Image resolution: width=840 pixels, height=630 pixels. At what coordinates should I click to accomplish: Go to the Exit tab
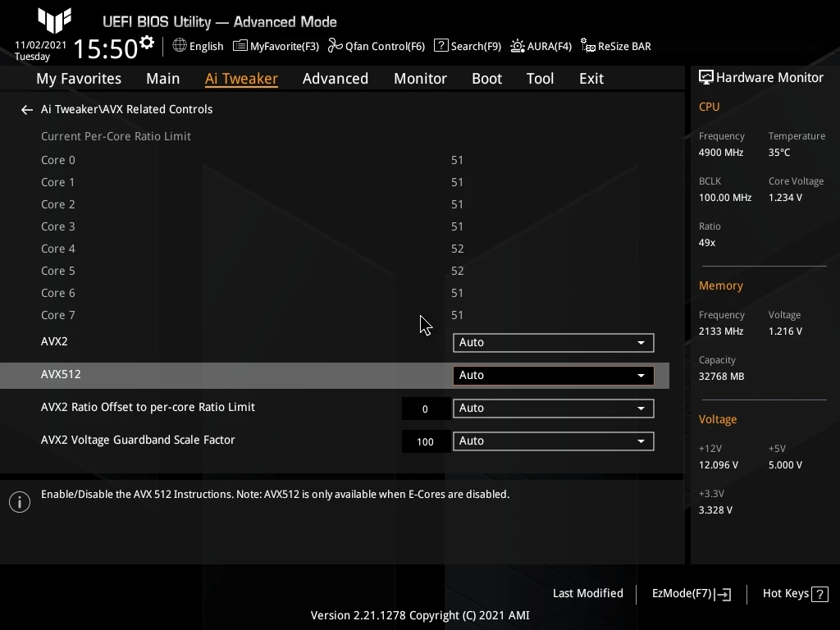591,79
